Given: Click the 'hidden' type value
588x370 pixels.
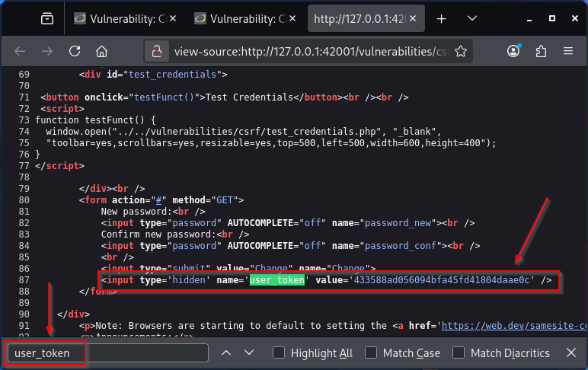Looking at the screenshot, I should pos(189,280).
